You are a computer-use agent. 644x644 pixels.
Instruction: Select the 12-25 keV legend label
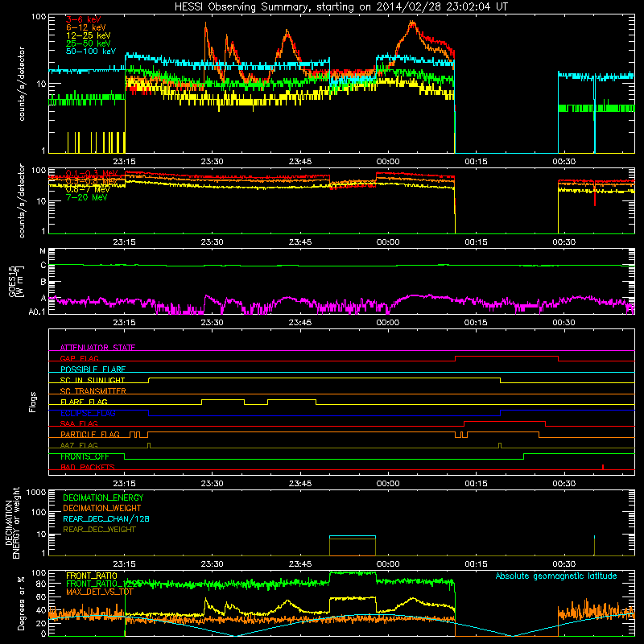[x=89, y=35]
